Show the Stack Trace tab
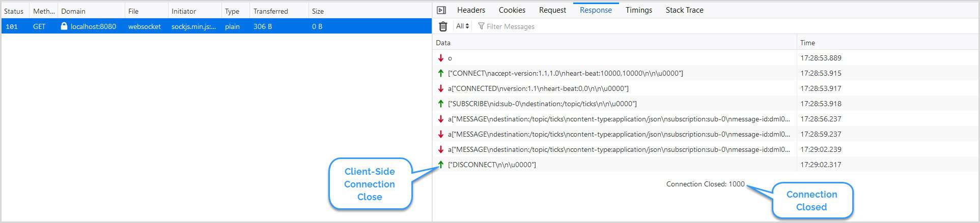 [684, 10]
